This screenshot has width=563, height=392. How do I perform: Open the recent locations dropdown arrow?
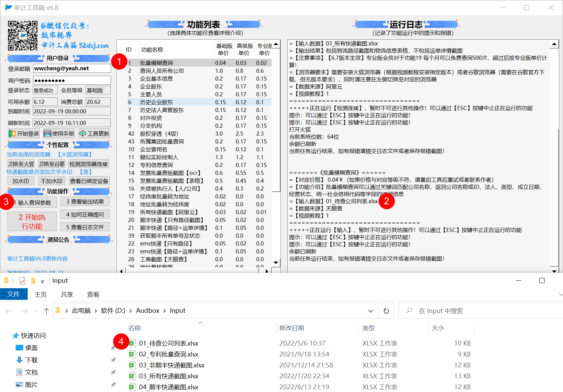tap(36, 311)
